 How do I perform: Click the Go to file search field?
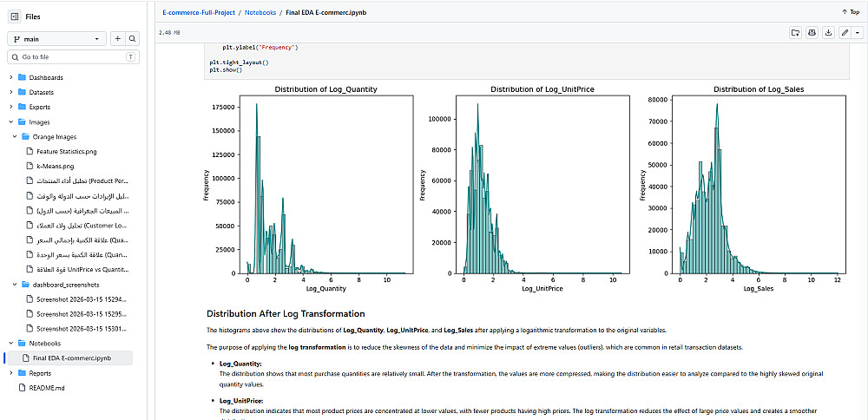tap(73, 57)
